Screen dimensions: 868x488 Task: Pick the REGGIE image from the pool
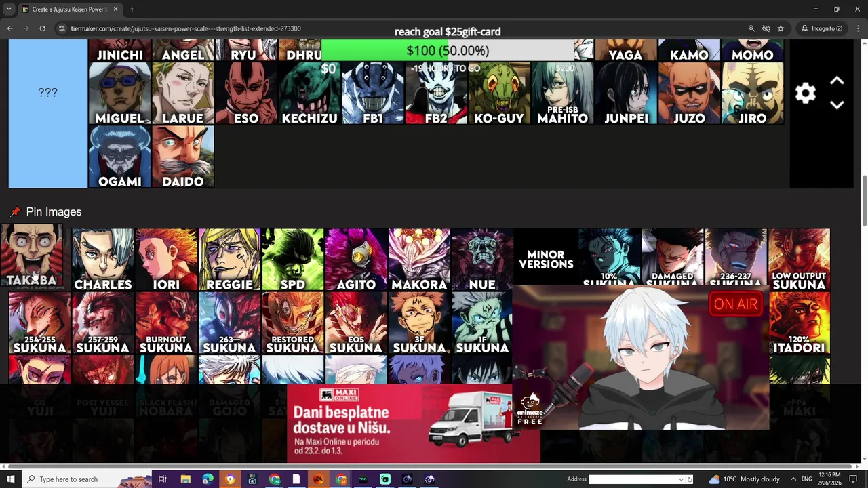click(x=229, y=260)
